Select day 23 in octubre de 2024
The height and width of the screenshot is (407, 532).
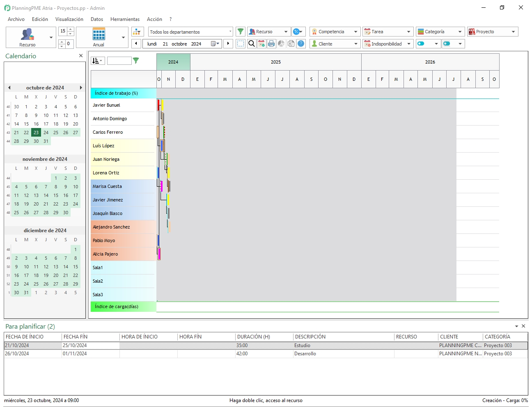tap(36, 133)
